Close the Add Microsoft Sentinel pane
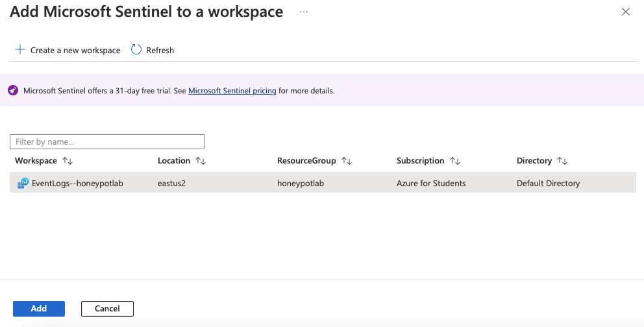644x327 pixels. click(626, 12)
